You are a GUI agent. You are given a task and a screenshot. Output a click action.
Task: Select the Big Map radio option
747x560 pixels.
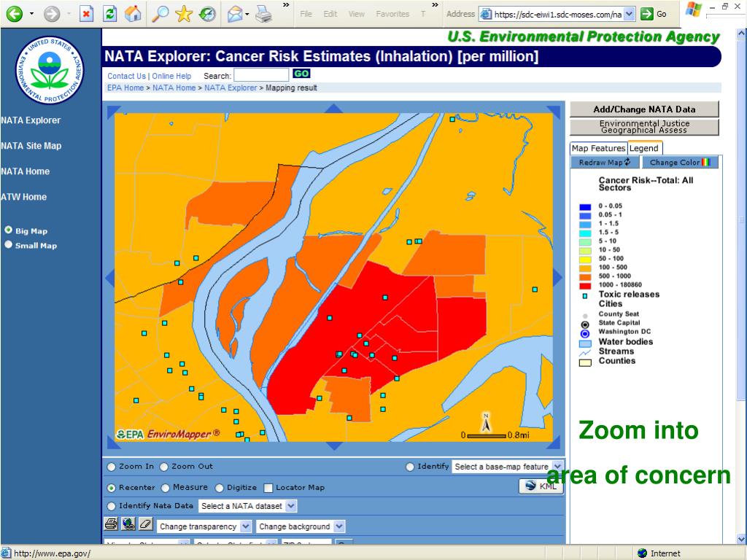pyautogui.click(x=9, y=230)
